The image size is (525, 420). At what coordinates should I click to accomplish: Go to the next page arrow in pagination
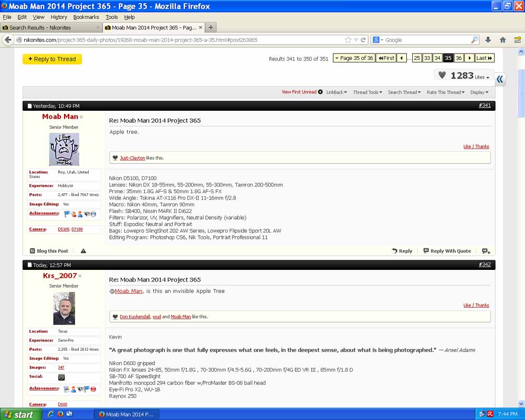coord(469,58)
